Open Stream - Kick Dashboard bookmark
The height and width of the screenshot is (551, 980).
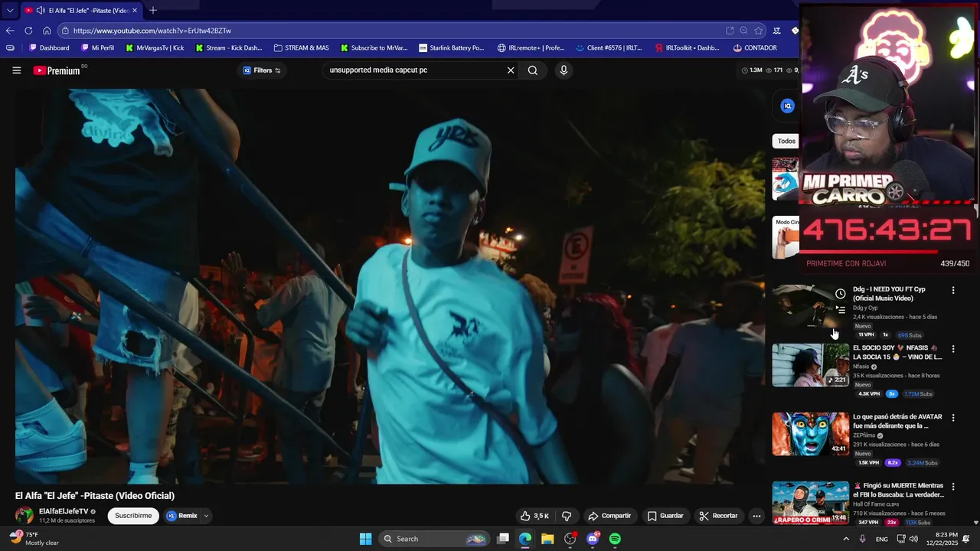pyautogui.click(x=229, y=47)
